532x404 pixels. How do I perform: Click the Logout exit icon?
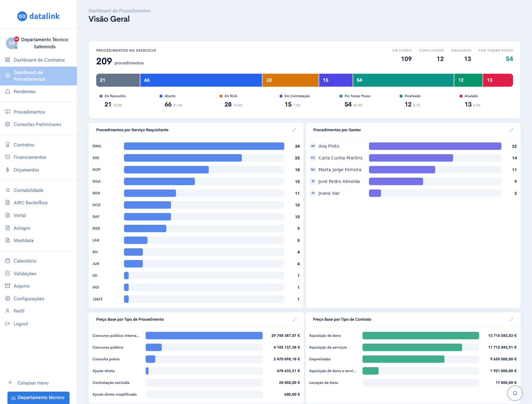(x=8, y=324)
